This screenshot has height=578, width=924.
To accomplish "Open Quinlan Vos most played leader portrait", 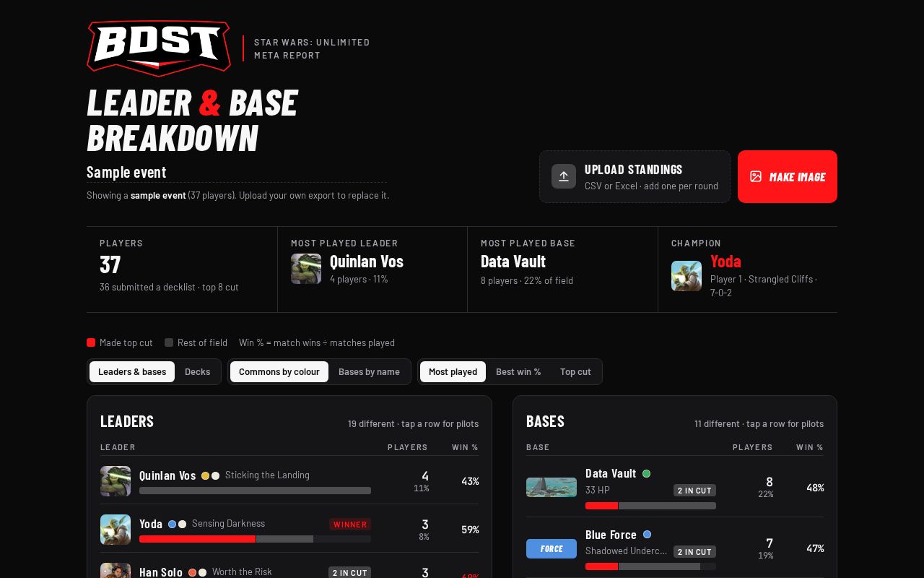I will pos(306,269).
